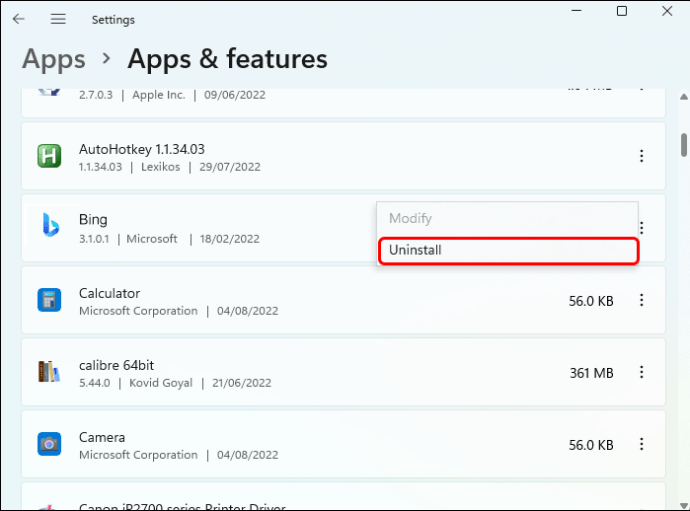Click the back arrow in Settings

18,19
